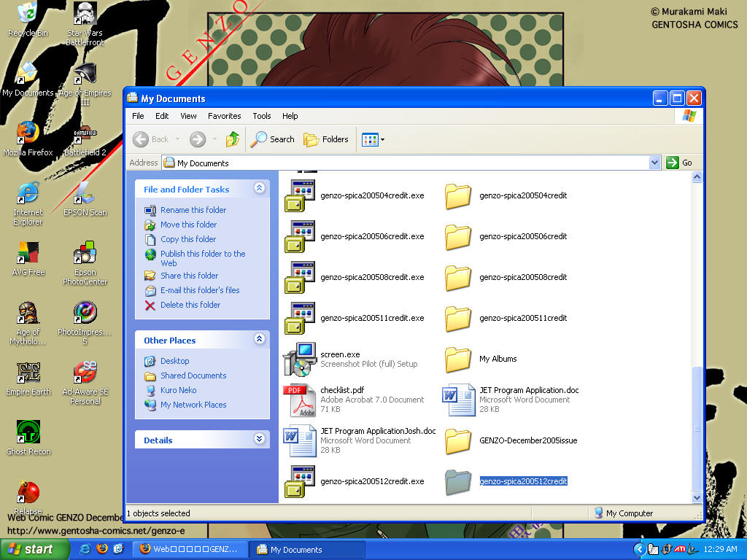Click Rename this folder link
747x560 pixels.
point(193,210)
